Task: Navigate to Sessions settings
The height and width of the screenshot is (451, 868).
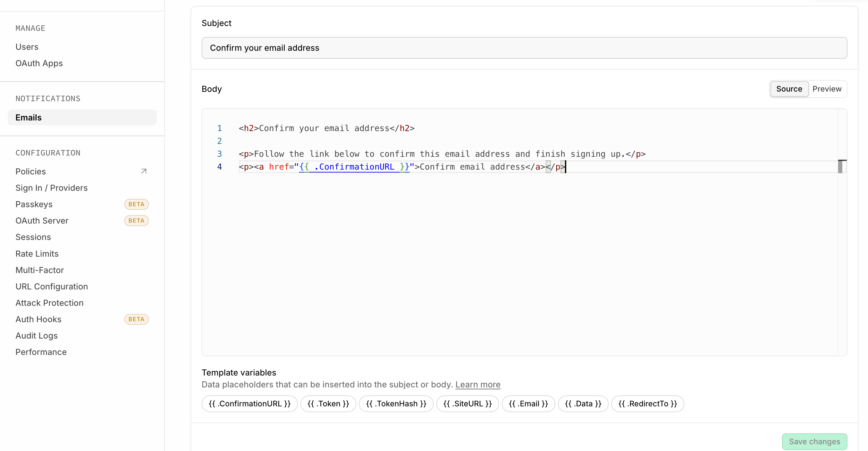Action: click(33, 237)
